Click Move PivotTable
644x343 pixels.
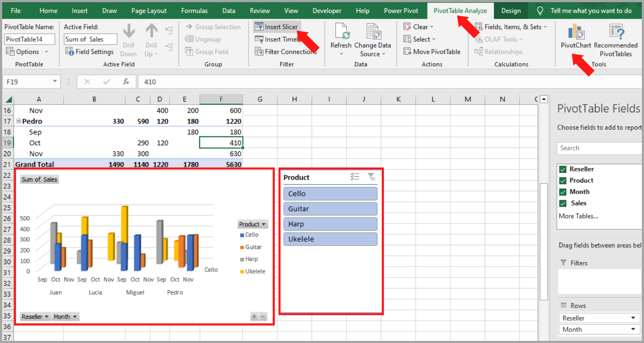point(432,51)
